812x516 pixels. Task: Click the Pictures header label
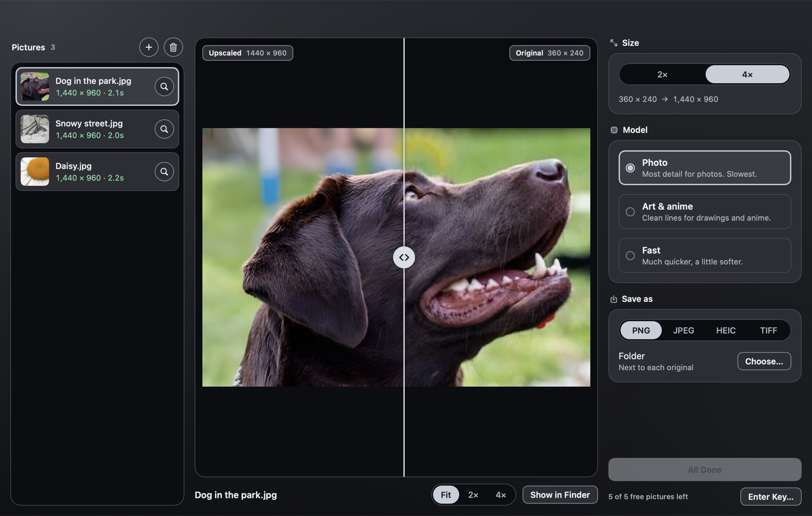point(28,47)
